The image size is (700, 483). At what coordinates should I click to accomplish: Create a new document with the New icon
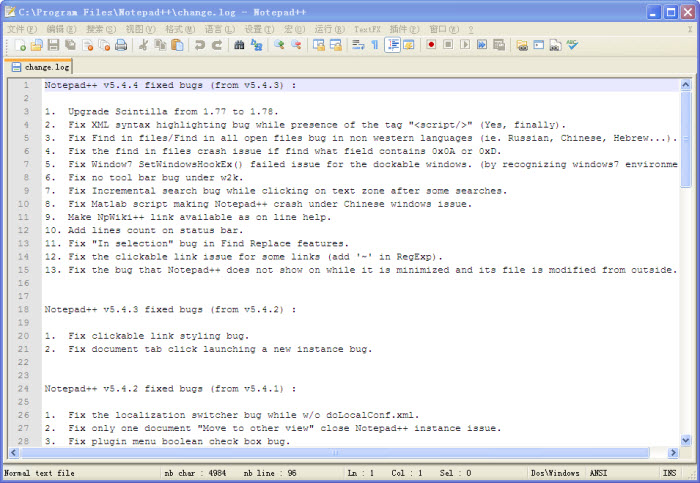20,45
